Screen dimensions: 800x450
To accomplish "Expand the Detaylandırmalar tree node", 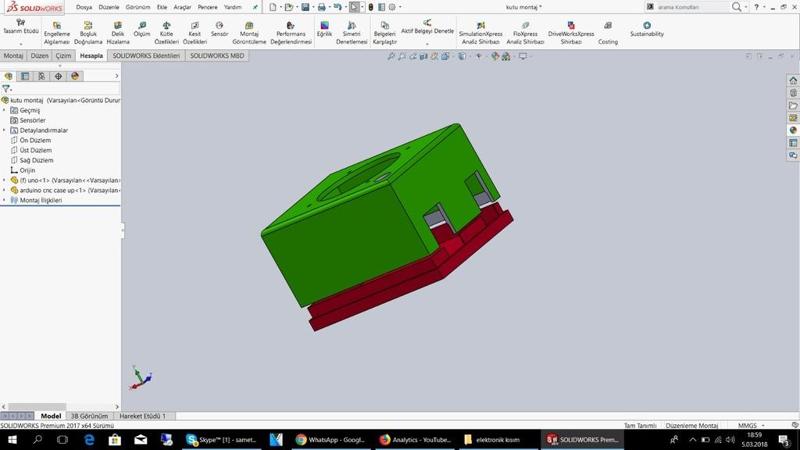I will pos(4,130).
